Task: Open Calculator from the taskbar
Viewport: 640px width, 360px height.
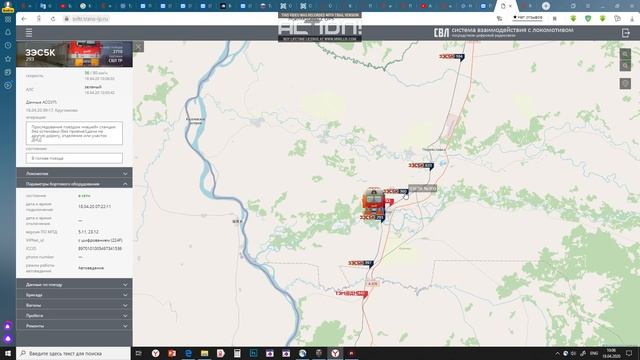Action: click(x=237, y=353)
